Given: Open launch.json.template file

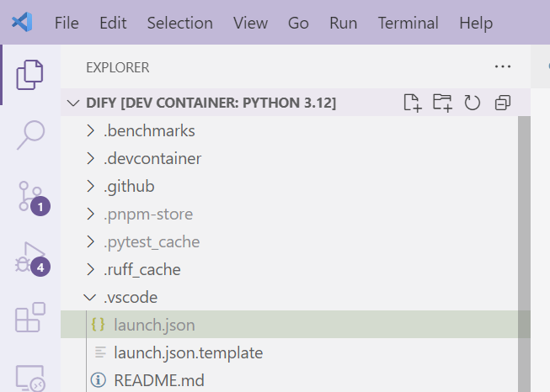Looking at the screenshot, I should (x=188, y=352).
